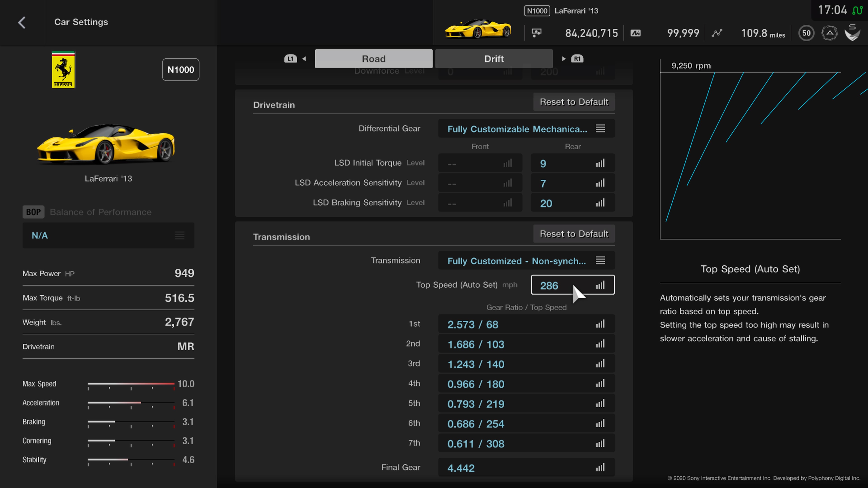
Task: Click the Car Settings page title
Action: [x=81, y=22]
